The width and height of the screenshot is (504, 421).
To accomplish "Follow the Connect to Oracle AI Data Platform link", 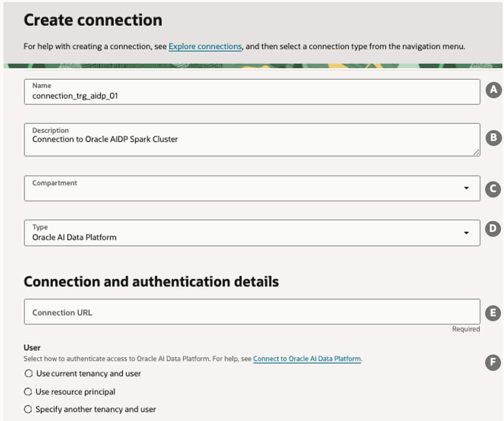I will 307,358.
